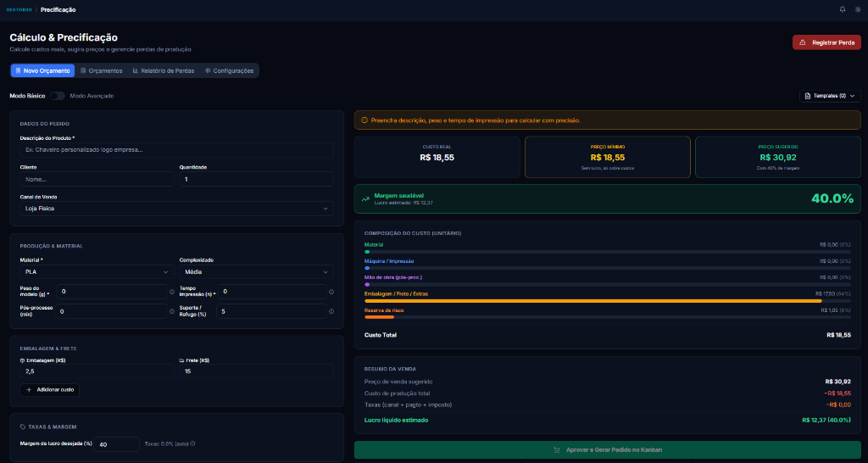Image resolution: width=868 pixels, height=463 pixels.
Task: Click the Registrar Perda button
Action: (826, 42)
